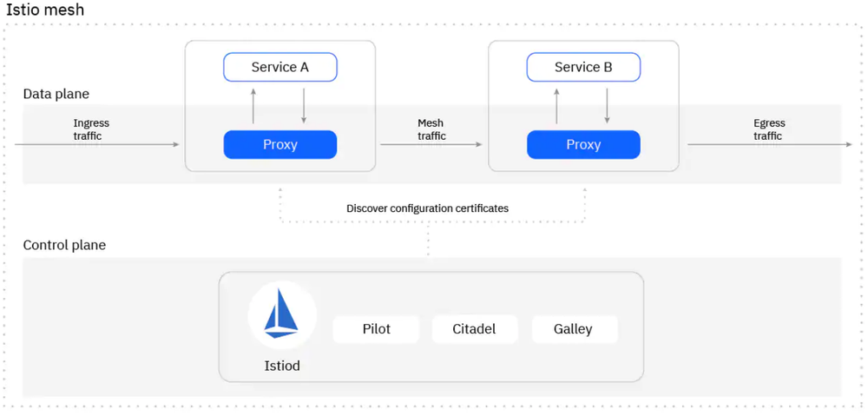The width and height of the screenshot is (868, 416).
Task: Click the Data plane label
Action: tap(56, 94)
